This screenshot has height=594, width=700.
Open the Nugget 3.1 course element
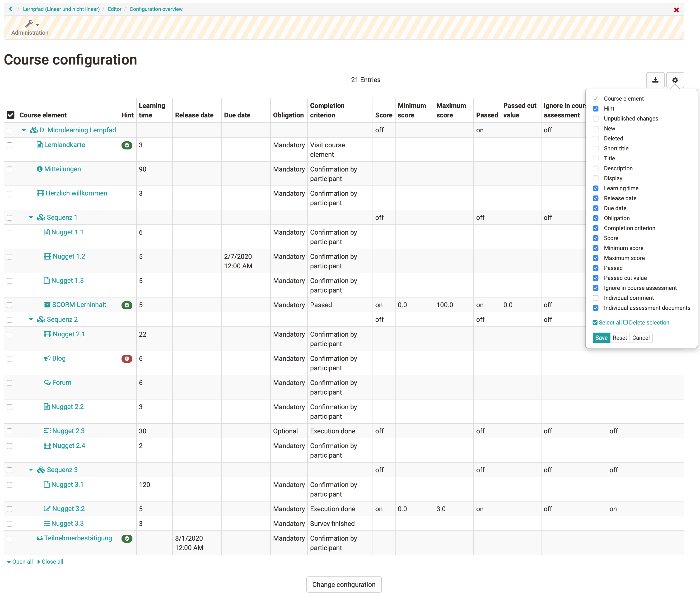tap(67, 485)
